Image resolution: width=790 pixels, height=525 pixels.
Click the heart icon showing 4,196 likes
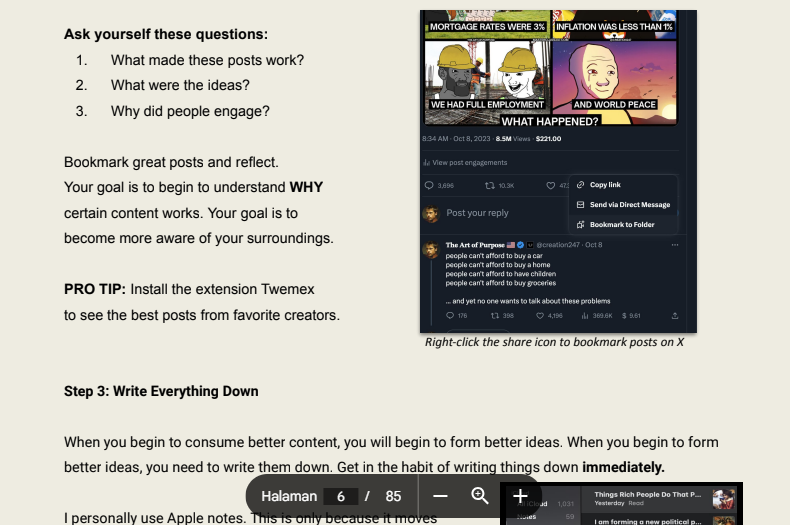(x=541, y=316)
